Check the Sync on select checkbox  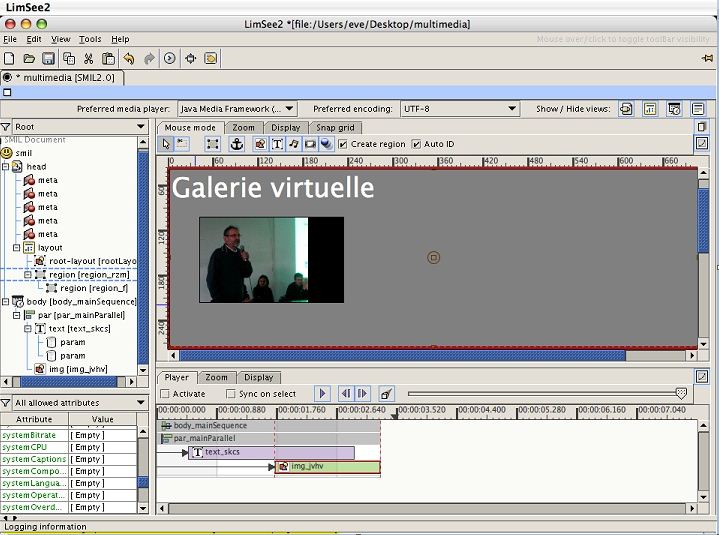231,394
